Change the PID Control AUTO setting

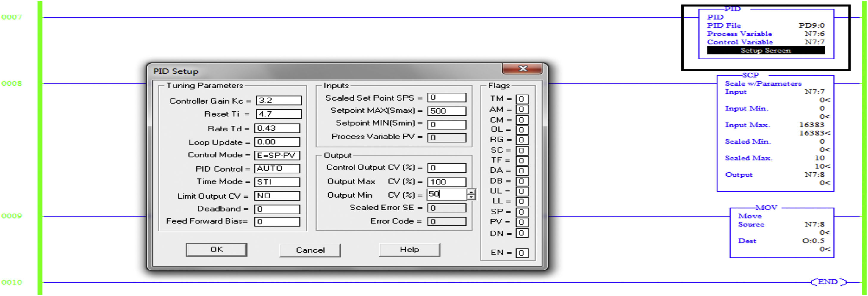click(x=277, y=169)
